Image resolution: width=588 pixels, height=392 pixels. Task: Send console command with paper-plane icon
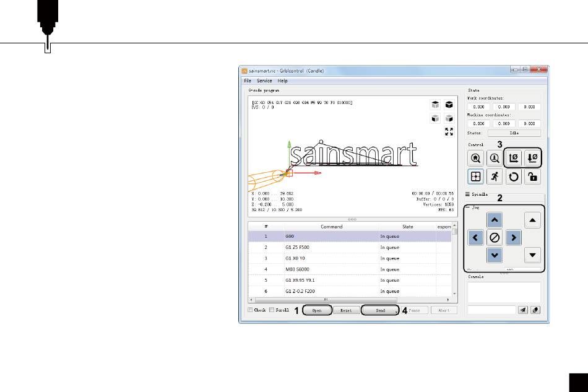(523, 310)
